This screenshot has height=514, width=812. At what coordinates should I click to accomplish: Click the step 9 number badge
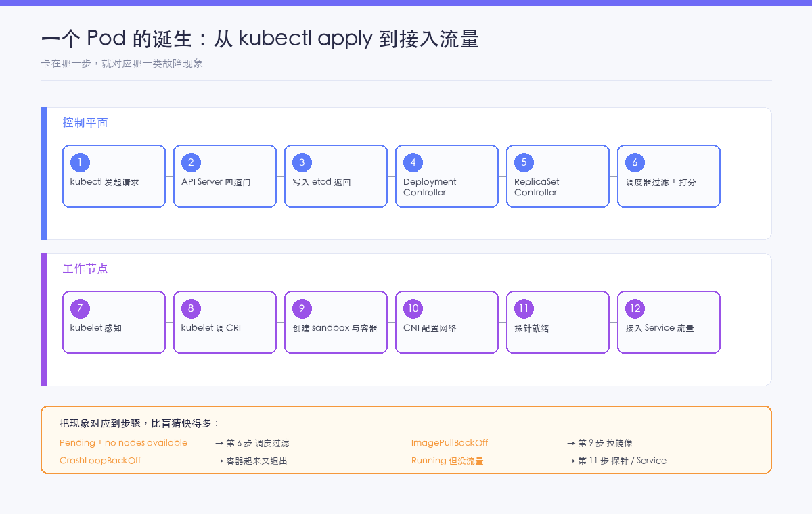[x=302, y=308]
